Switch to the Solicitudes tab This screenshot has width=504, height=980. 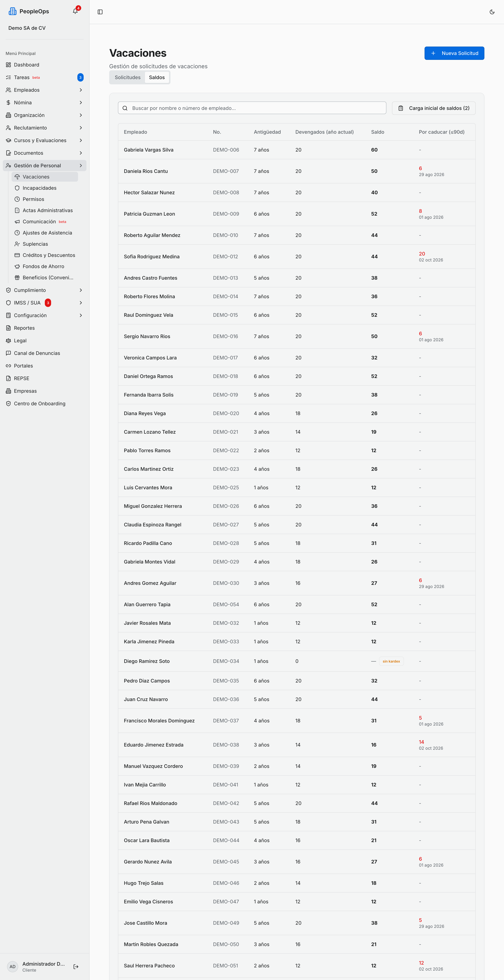pyautogui.click(x=127, y=77)
